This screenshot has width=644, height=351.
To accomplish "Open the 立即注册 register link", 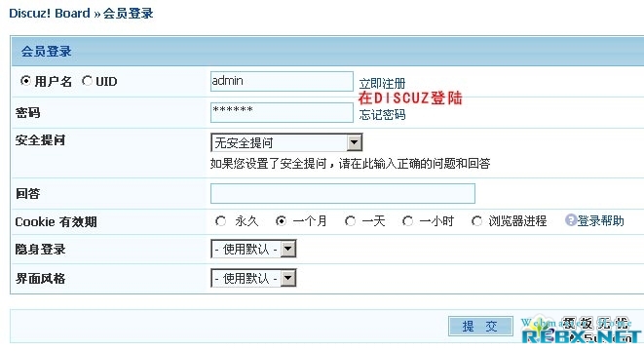I will tap(382, 84).
